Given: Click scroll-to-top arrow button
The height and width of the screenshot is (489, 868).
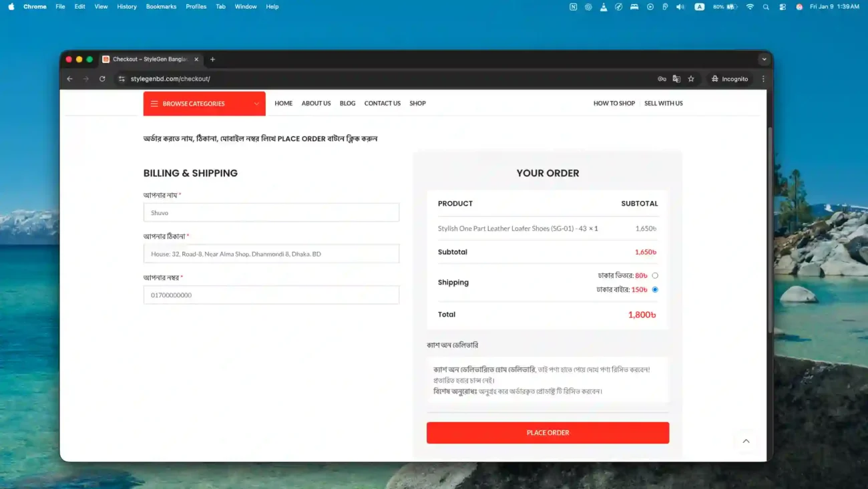Looking at the screenshot, I should [746, 441].
